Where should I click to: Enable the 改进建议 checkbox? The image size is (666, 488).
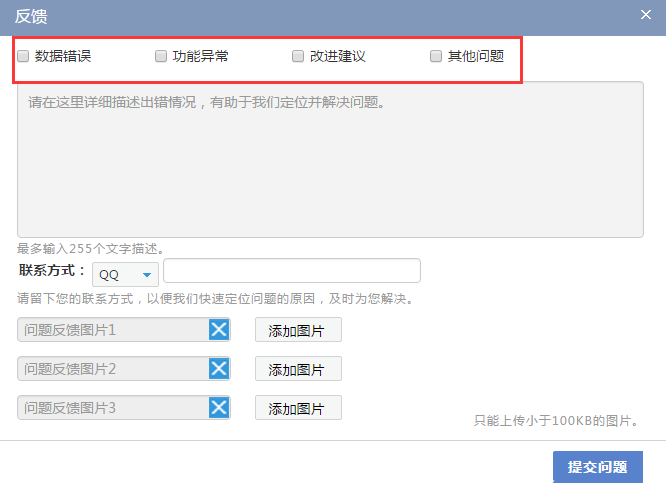tap(298, 57)
